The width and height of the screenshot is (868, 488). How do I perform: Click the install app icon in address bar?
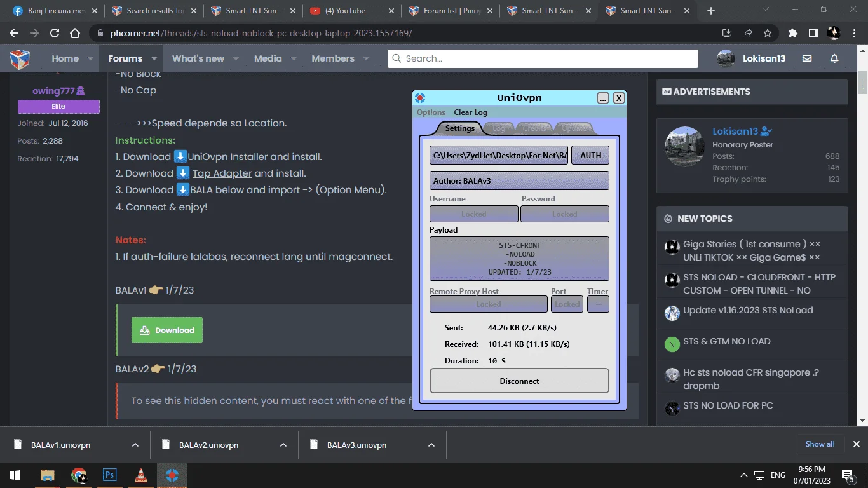[727, 33]
